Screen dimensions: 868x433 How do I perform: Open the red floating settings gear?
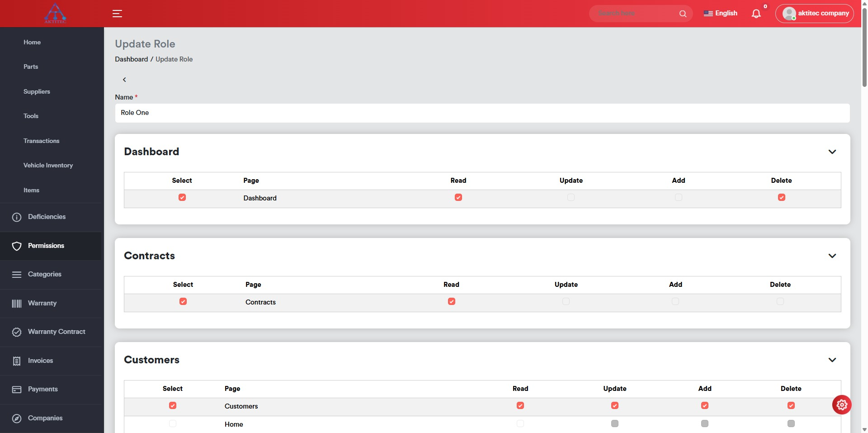pyautogui.click(x=842, y=405)
